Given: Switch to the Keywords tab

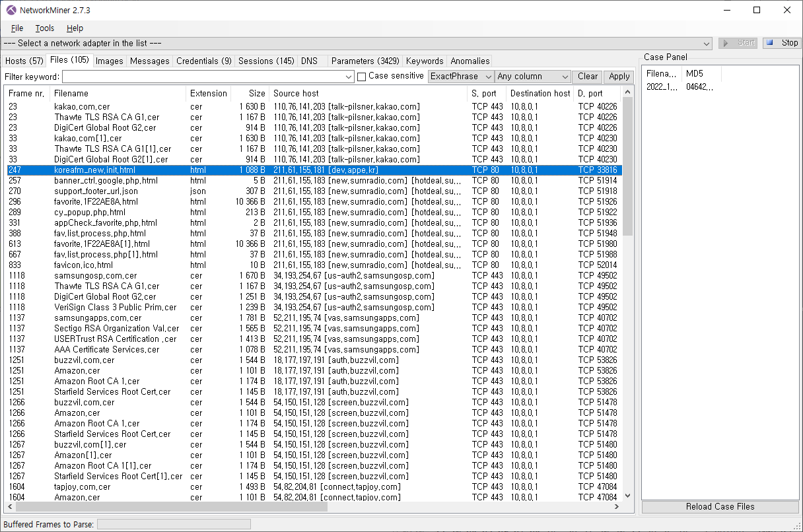Looking at the screenshot, I should click(425, 61).
